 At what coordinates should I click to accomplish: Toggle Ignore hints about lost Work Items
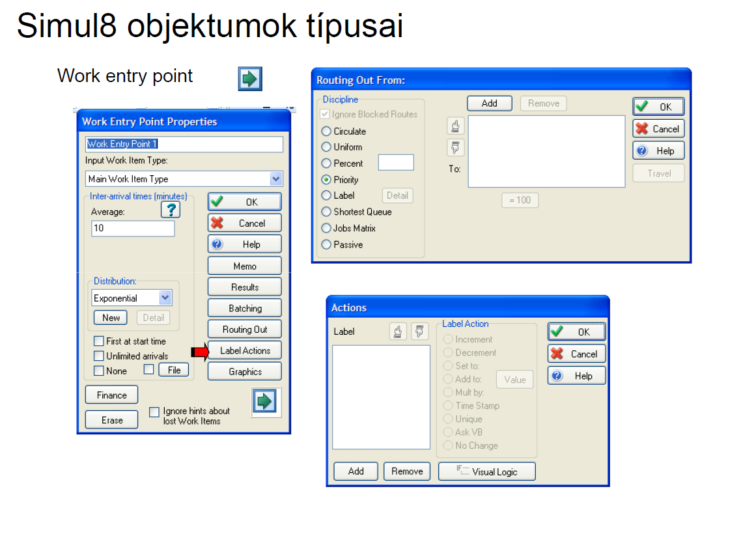tap(154, 412)
